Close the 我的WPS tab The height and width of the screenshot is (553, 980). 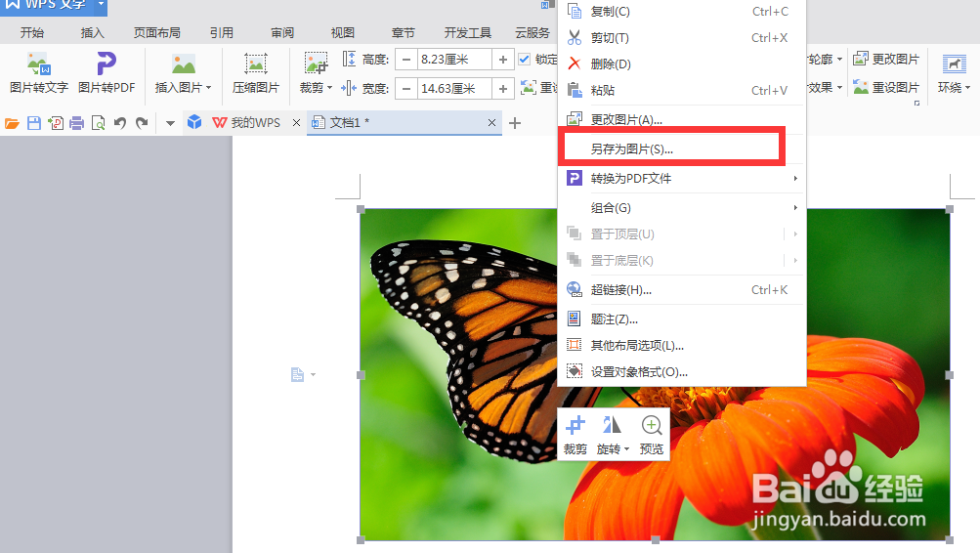click(x=296, y=123)
